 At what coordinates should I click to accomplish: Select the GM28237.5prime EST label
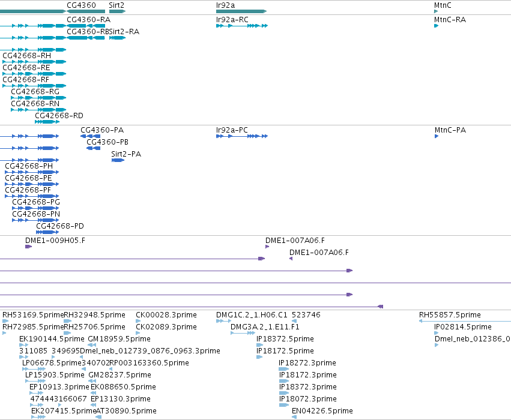(x=119, y=376)
